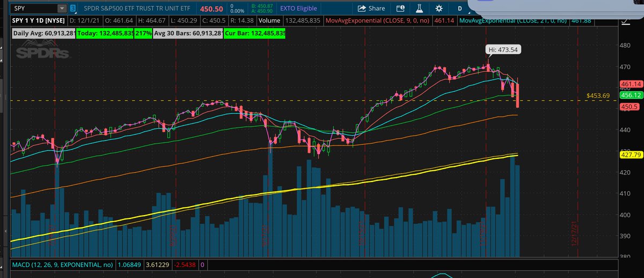Viewport: 644px width, 278px height.
Task: Click the MACD (12, 26, 9, EXPONENTIAL, no) label
Action: tap(63, 265)
